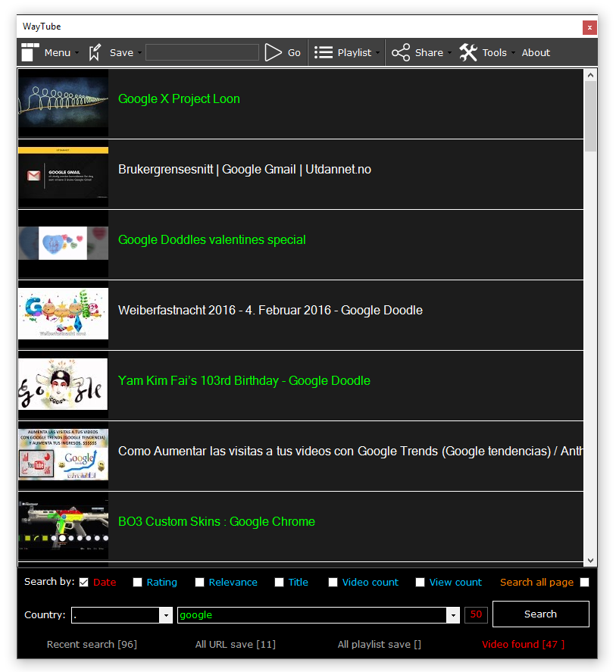Screen dimensions: 616x672
Task: Open BO3 Custom Skins thumbnail
Action: point(63,527)
